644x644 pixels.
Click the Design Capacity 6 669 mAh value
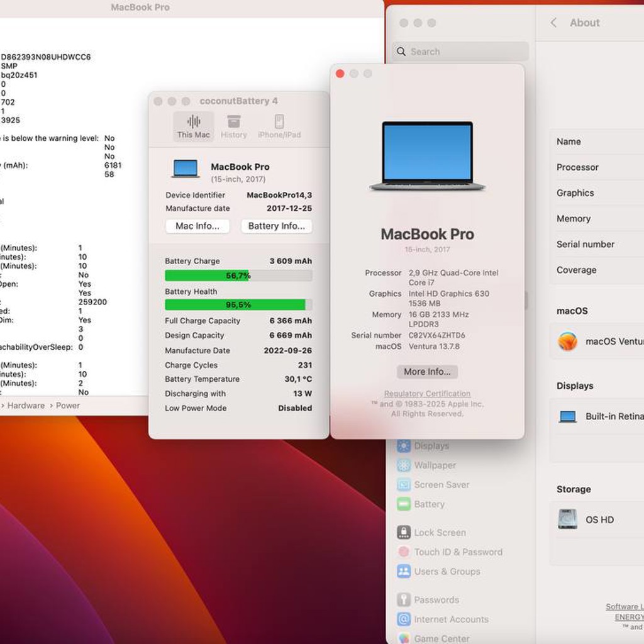(291, 335)
